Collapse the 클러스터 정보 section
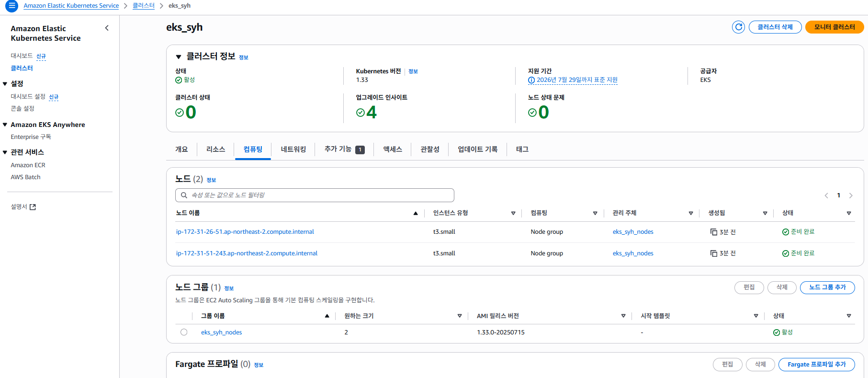 (179, 57)
